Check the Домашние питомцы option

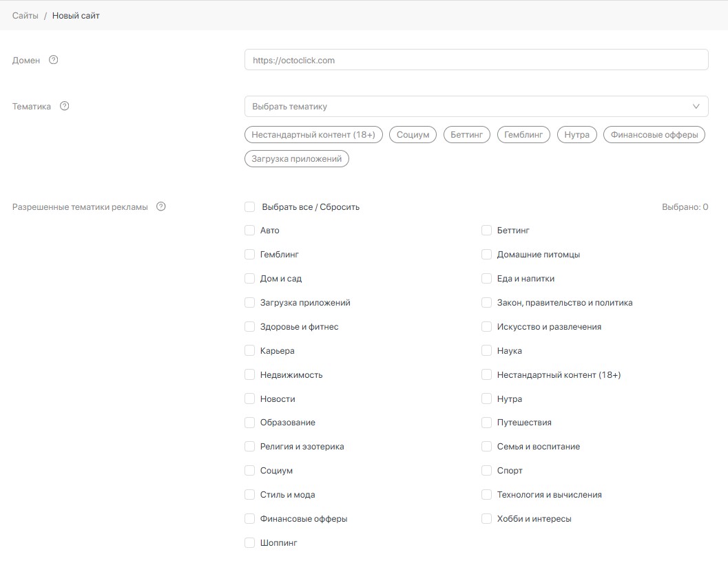pyautogui.click(x=487, y=255)
